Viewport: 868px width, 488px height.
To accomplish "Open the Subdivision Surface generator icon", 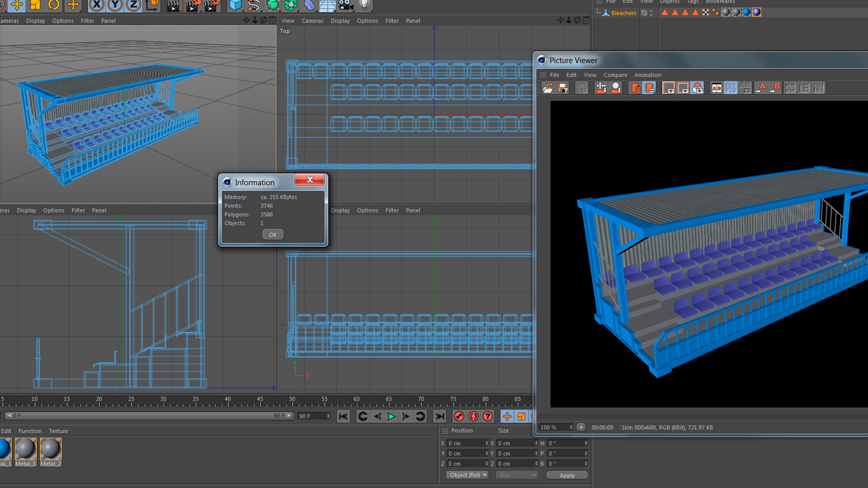I will [x=273, y=5].
